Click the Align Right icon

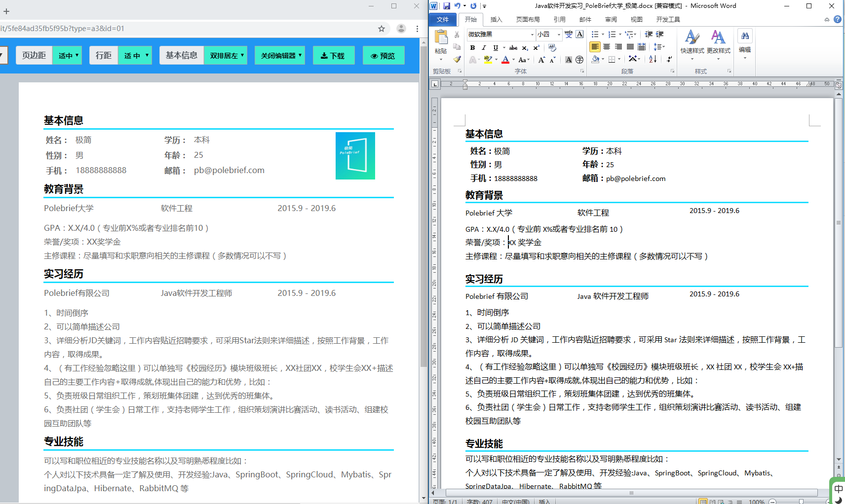pos(618,46)
